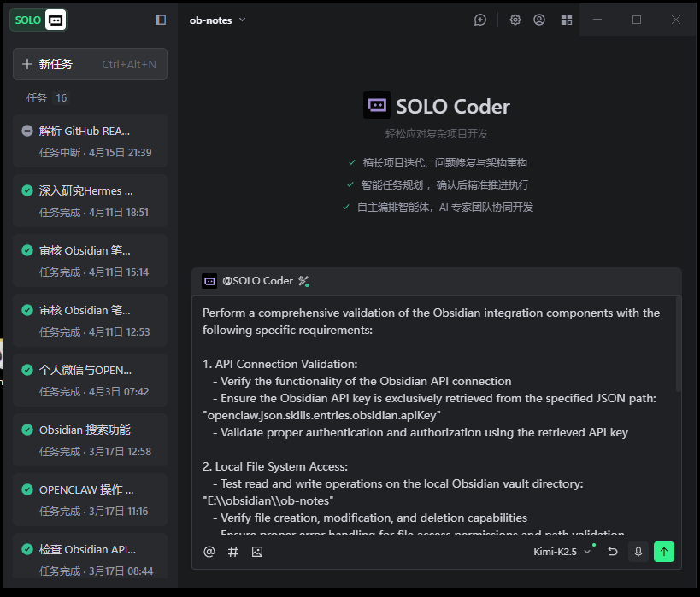Send the prompt with the green arrow button

(664, 552)
